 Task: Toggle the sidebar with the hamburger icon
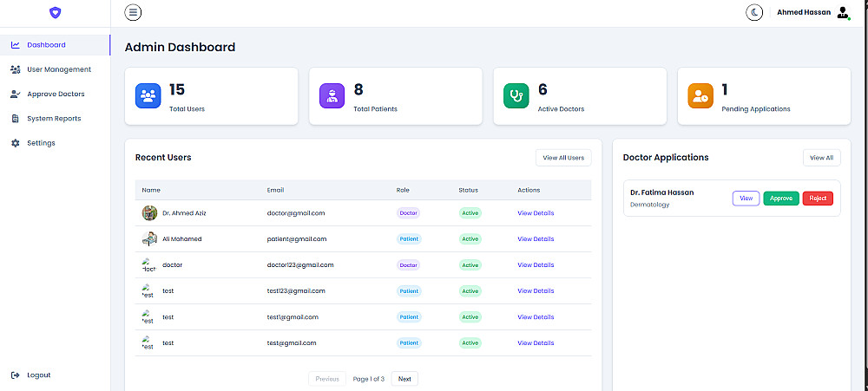pos(133,12)
